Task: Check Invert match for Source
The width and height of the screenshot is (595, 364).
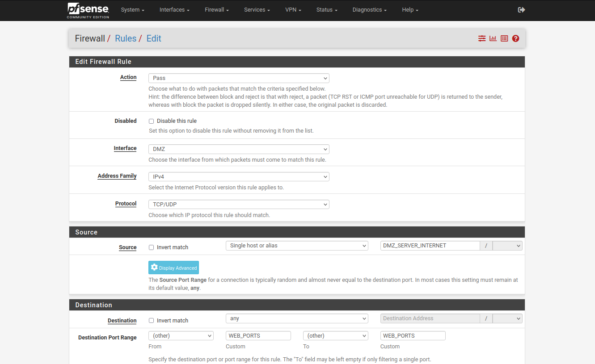Action: tap(151, 247)
